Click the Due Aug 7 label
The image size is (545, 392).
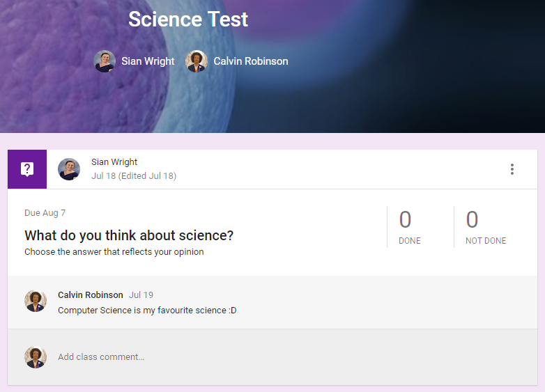tap(45, 213)
